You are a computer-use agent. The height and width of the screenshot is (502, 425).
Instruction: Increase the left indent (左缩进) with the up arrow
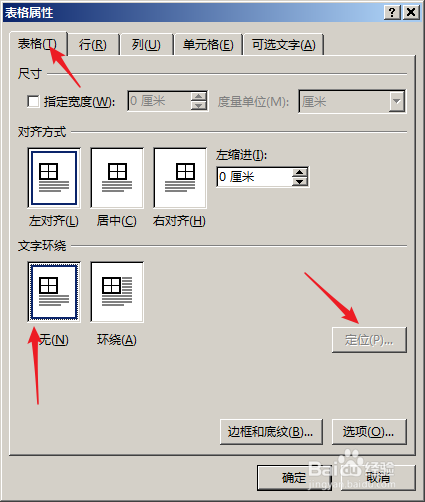coord(299,172)
